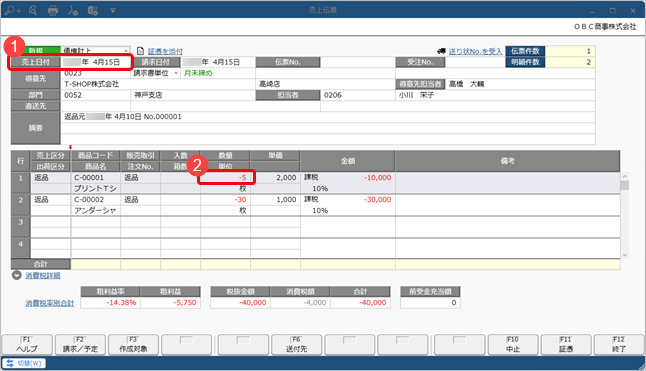Click amount -10,000 in row 1
This screenshot has width=646, height=371.
tap(377, 177)
